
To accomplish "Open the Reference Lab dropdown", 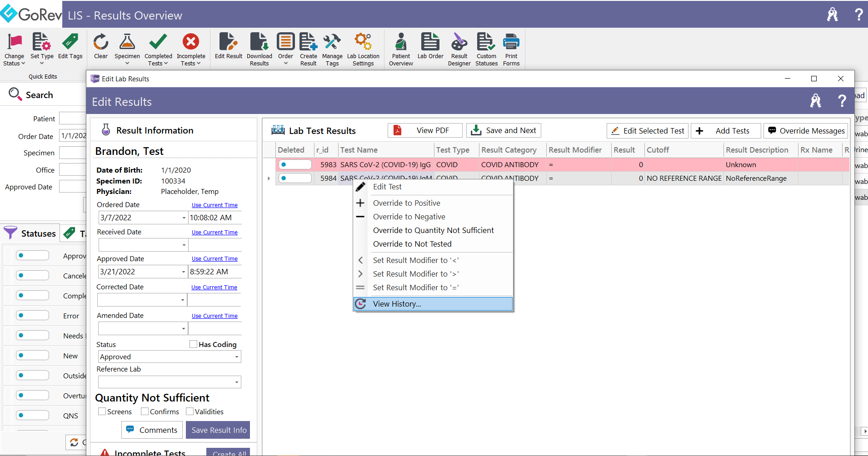I will pyautogui.click(x=236, y=382).
